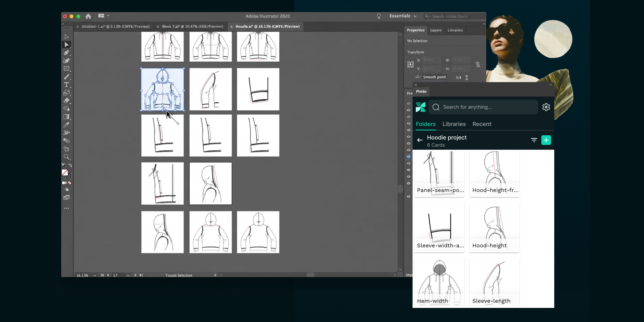Flip along horizontal axis button
644x322 pixels.
tap(458, 77)
